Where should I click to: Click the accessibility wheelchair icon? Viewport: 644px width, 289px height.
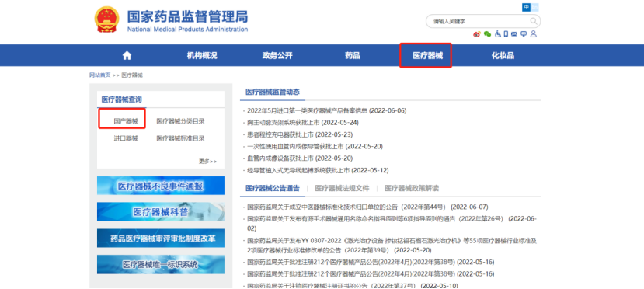pos(498,33)
